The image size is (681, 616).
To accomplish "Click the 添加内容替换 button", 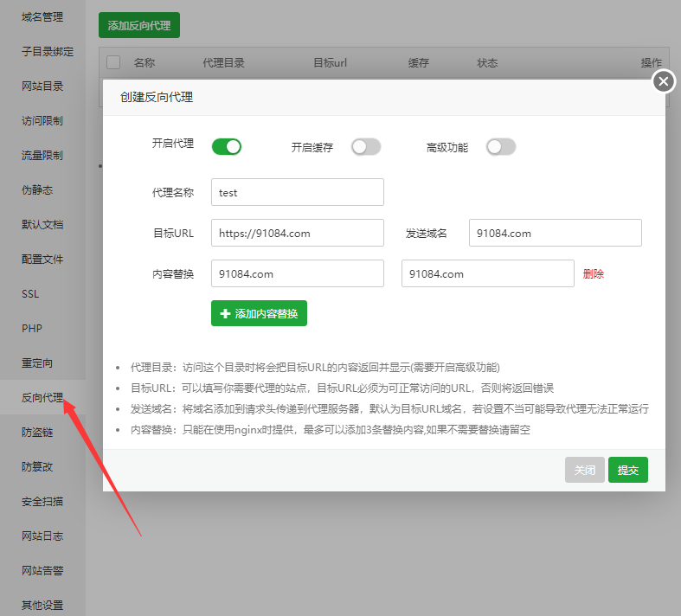I will coord(259,313).
